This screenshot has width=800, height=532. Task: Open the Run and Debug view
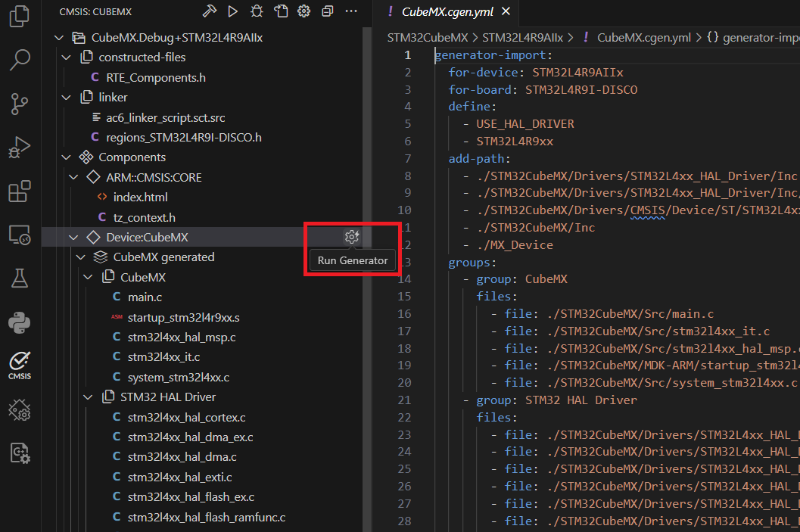point(20,148)
